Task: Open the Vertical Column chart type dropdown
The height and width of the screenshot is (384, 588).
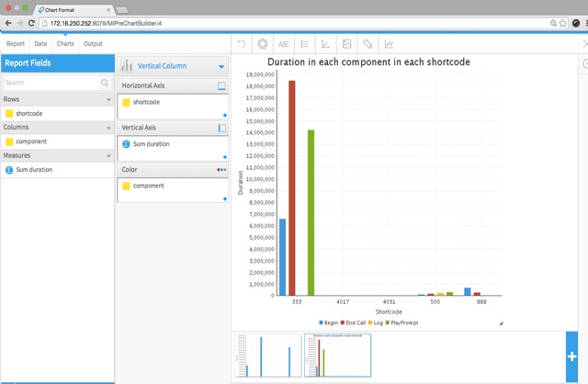Action: point(221,66)
